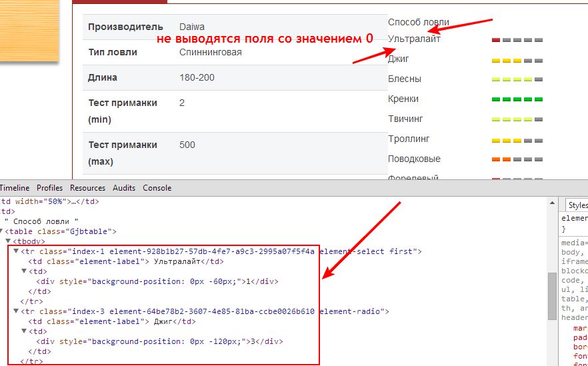Open the Resources panel tab
The height and width of the screenshot is (366, 588).
point(87,188)
